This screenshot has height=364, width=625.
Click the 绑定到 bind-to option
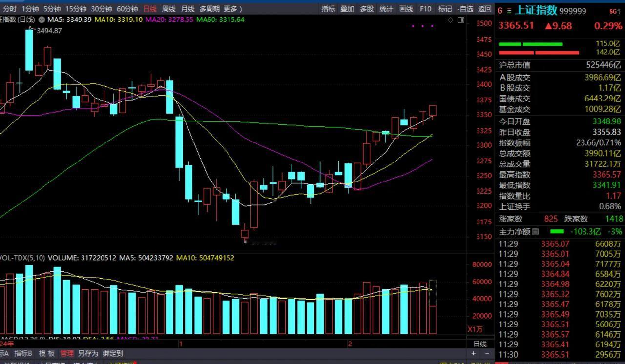pyautogui.click(x=113, y=353)
